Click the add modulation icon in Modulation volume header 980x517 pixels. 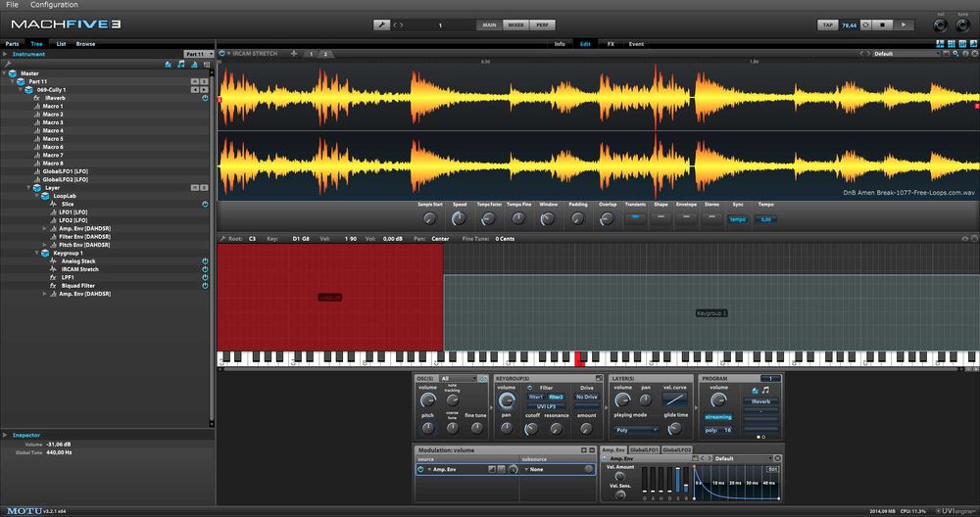click(584, 450)
